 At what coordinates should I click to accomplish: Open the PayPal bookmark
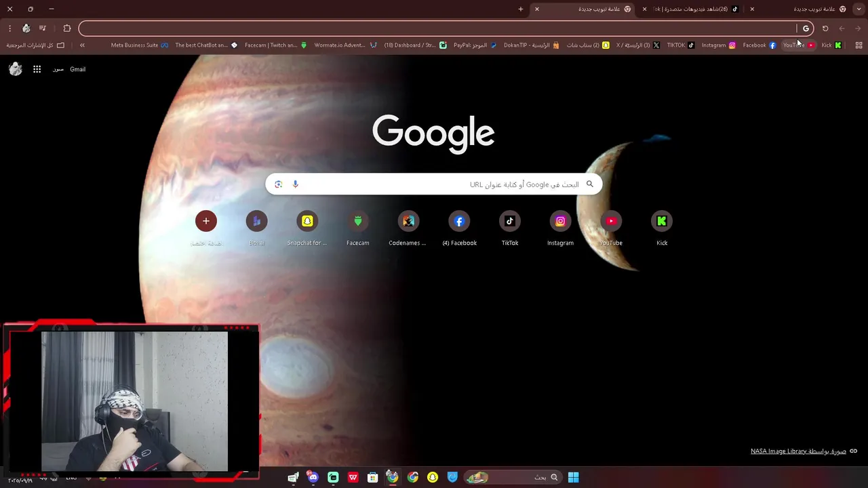[x=475, y=45]
